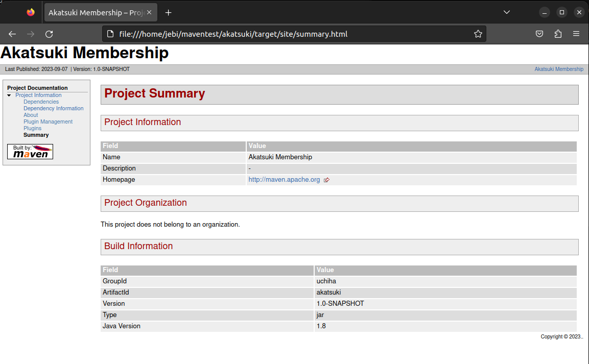The image size is (589, 364).
Task: Open the Dependency Information sidebar link
Action: [53, 108]
